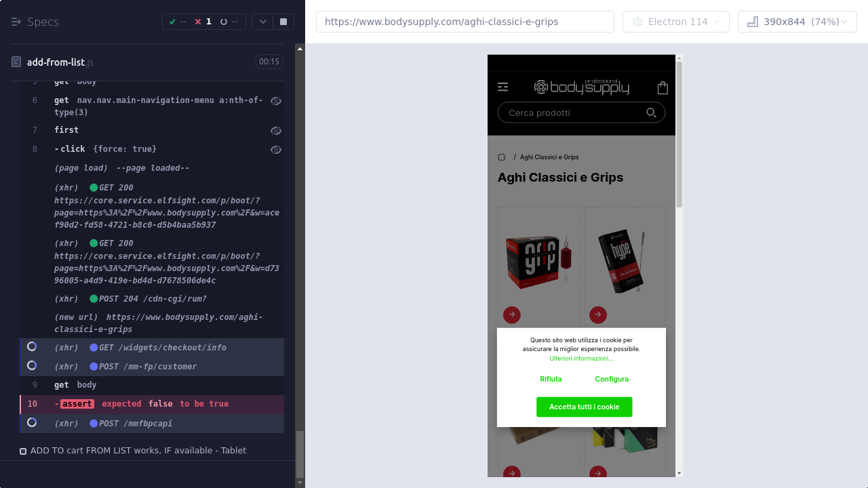Screen dimensions: 868x488
Task: Open the hamburger menu on the website
Action: (x=502, y=87)
